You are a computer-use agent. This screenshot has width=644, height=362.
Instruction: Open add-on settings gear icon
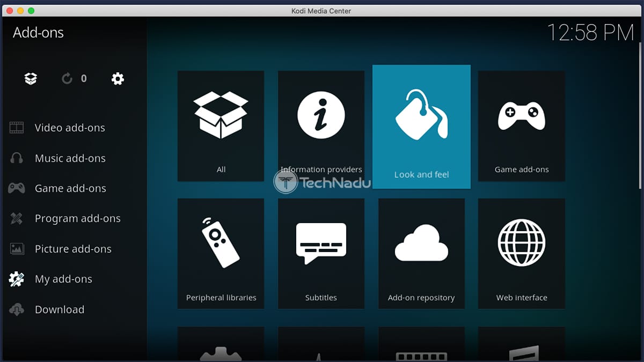pos(118,79)
